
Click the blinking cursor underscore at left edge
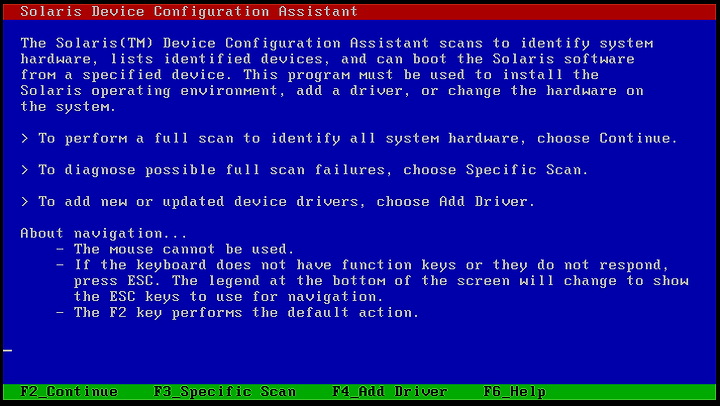point(7,350)
